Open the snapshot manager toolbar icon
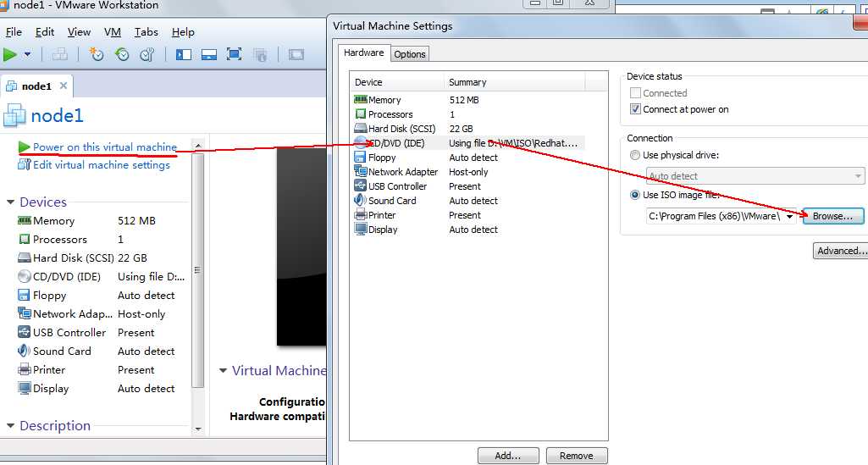868x465 pixels. tap(147, 54)
